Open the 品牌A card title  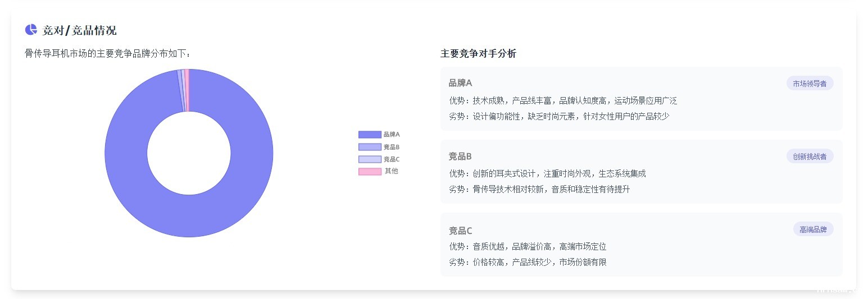[460, 83]
